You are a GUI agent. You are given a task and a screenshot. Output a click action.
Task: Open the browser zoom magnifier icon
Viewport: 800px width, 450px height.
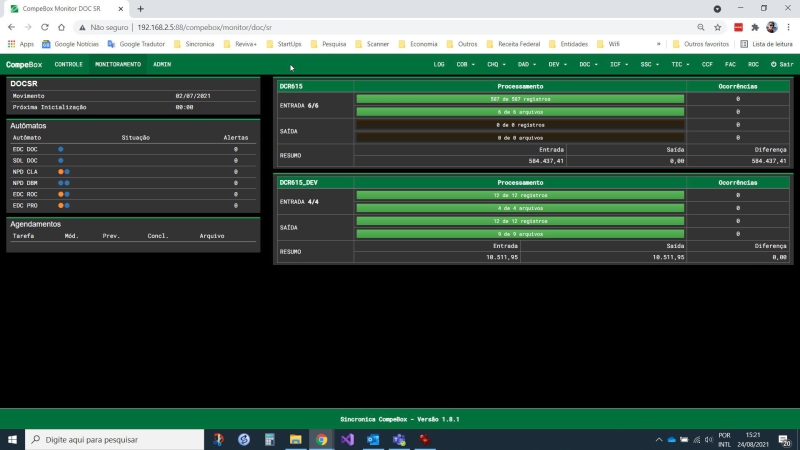[x=701, y=27]
